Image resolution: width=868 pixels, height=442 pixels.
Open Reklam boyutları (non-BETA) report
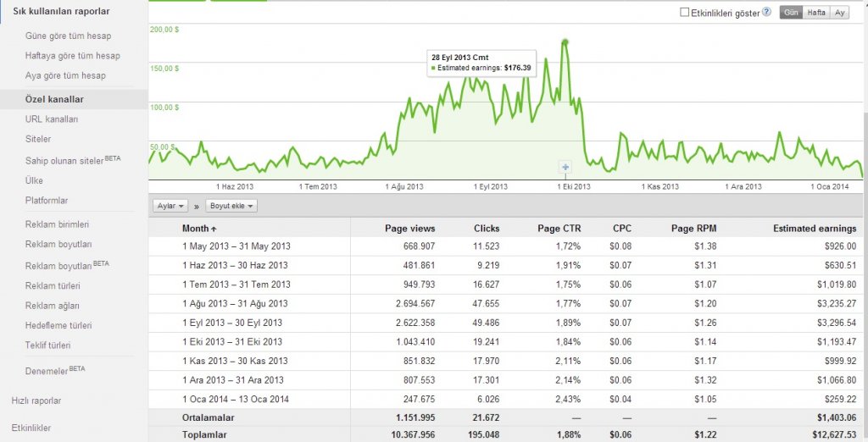pos(58,244)
